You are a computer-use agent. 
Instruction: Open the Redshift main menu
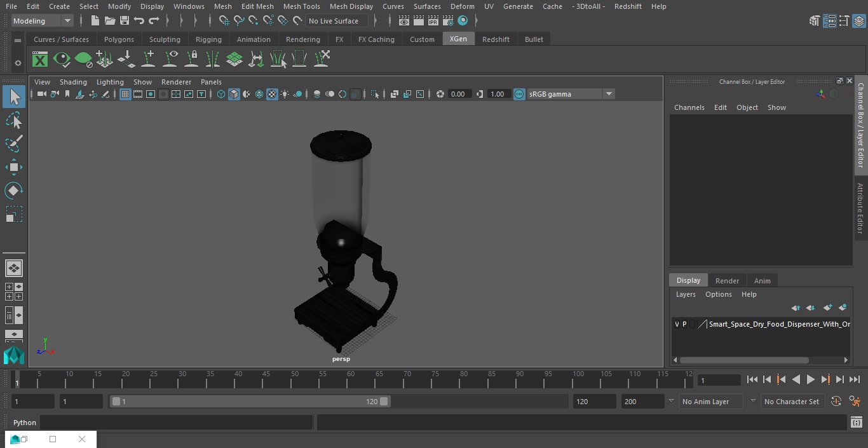(x=628, y=6)
